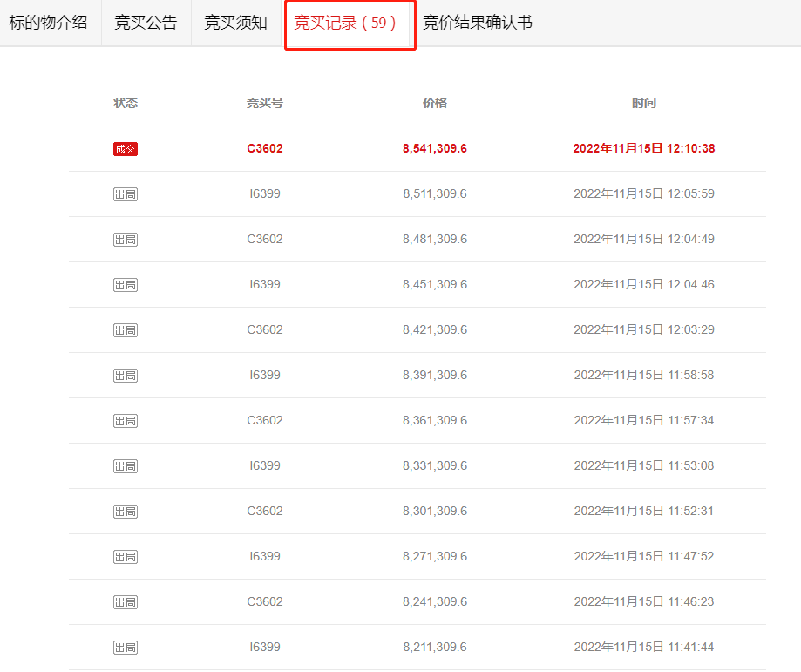Screen dimensions: 801x672
Task: Click 出局 badge in the 8,331,309.6 row
Action: tap(126, 466)
